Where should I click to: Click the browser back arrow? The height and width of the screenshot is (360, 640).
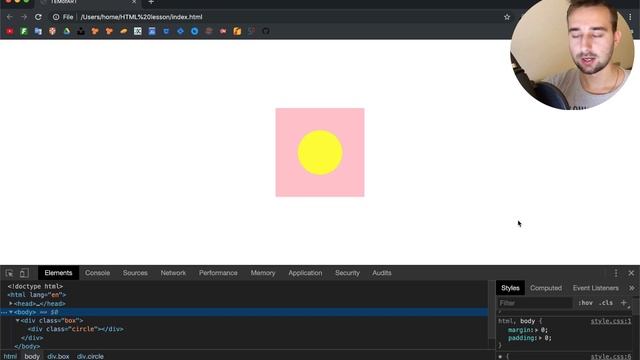[x=9, y=17]
